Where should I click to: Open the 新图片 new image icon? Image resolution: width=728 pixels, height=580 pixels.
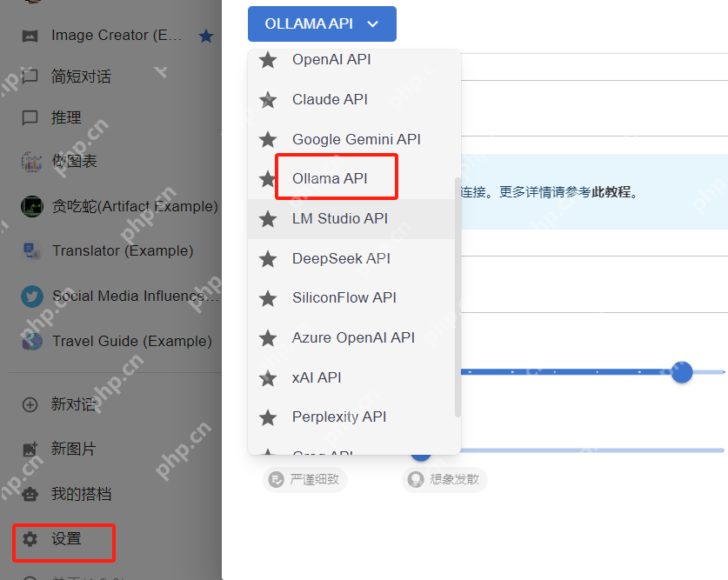click(29, 449)
